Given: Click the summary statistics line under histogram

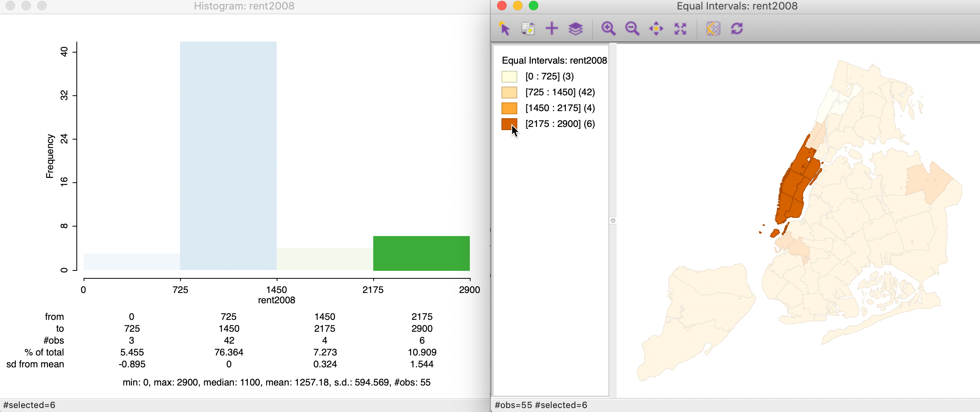Looking at the screenshot, I should pos(276,382).
